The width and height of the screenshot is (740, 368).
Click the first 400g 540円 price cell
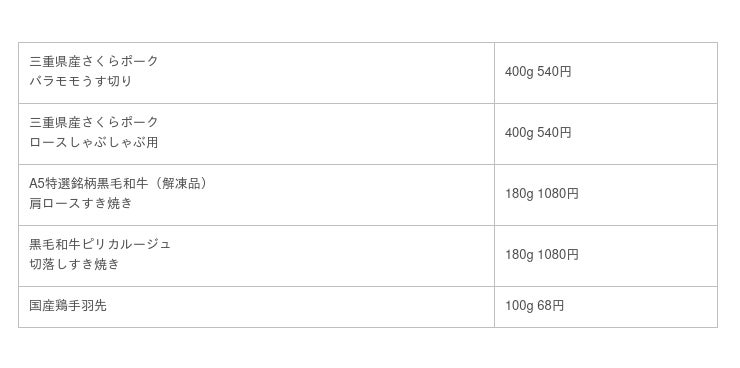pos(606,73)
